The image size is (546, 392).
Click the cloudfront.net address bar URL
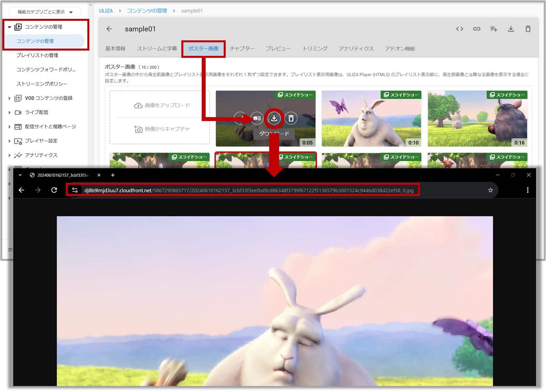tap(249, 190)
